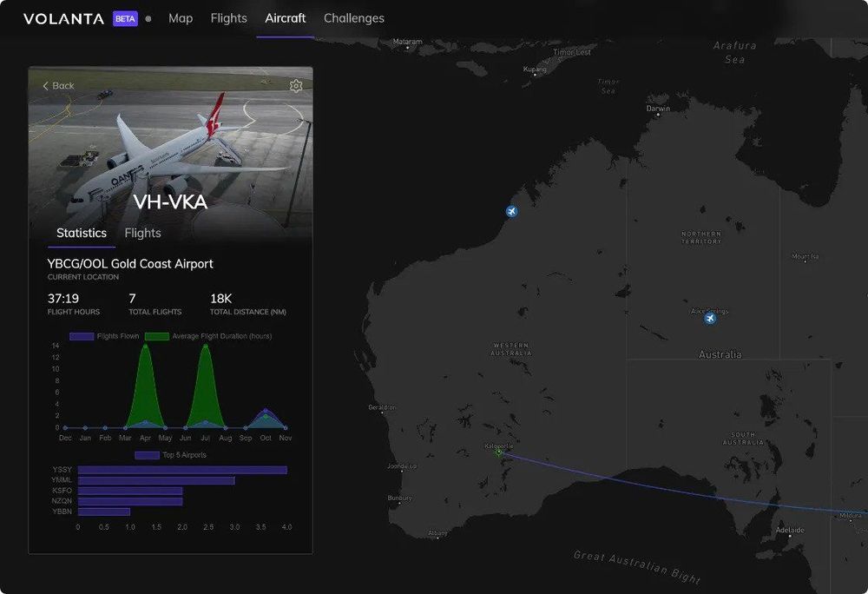Switch to the Flights tab of VH-VKA
868x594 pixels.
click(x=141, y=233)
